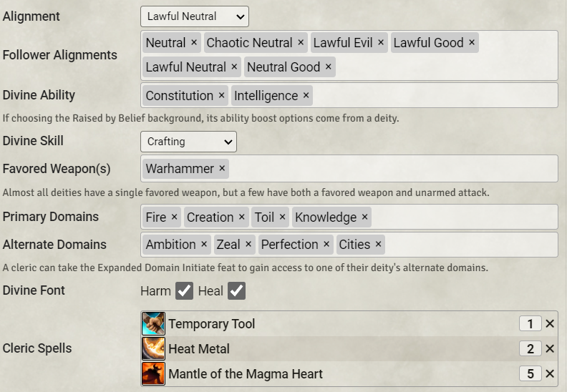Remove the Chaotic Neutral follower alignment
The width and height of the screenshot is (567, 392).
(301, 43)
